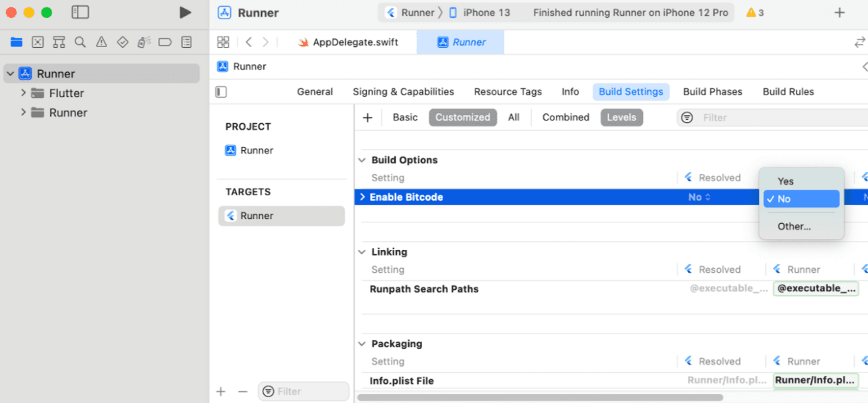Click the editor swap arrows icon
Screen dimensions: 868x403
[x=859, y=42]
